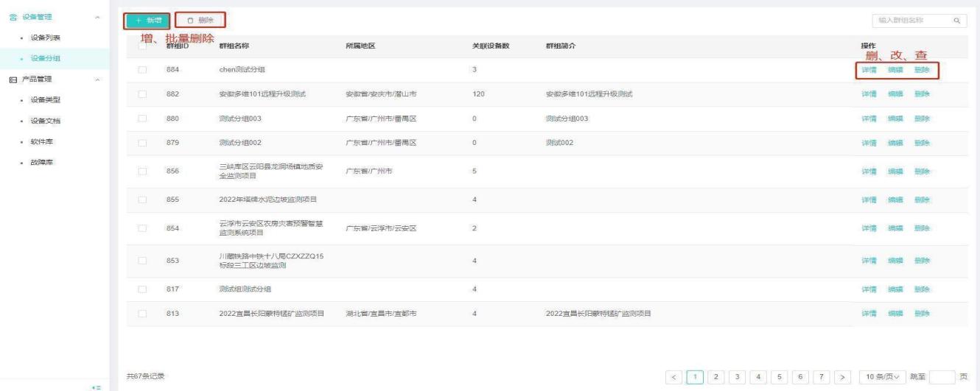Click the 删除 batch delete button

click(x=199, y=20)
